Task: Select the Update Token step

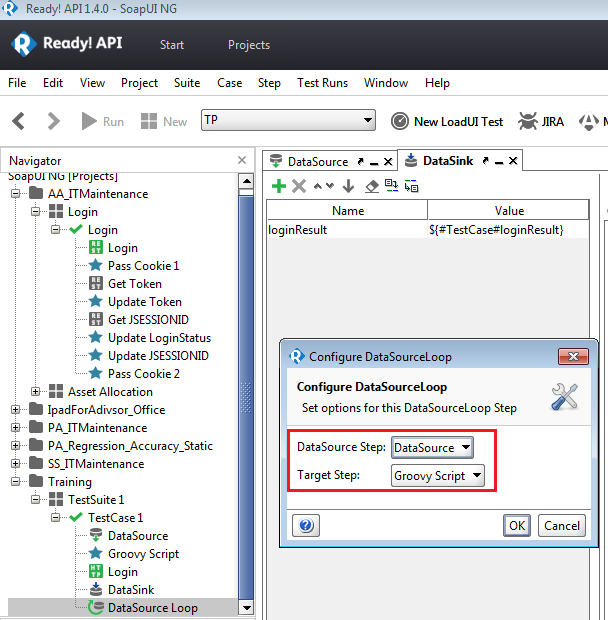Action: tap(145, 302)
